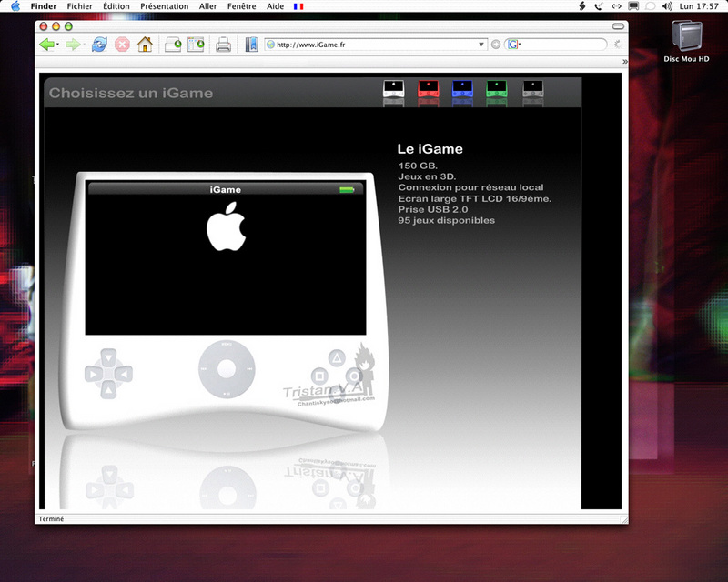The height and width of the screenshot is (582, 728).
Task: Click play/pause at the click wheel bottom
Action: (227, 393)
